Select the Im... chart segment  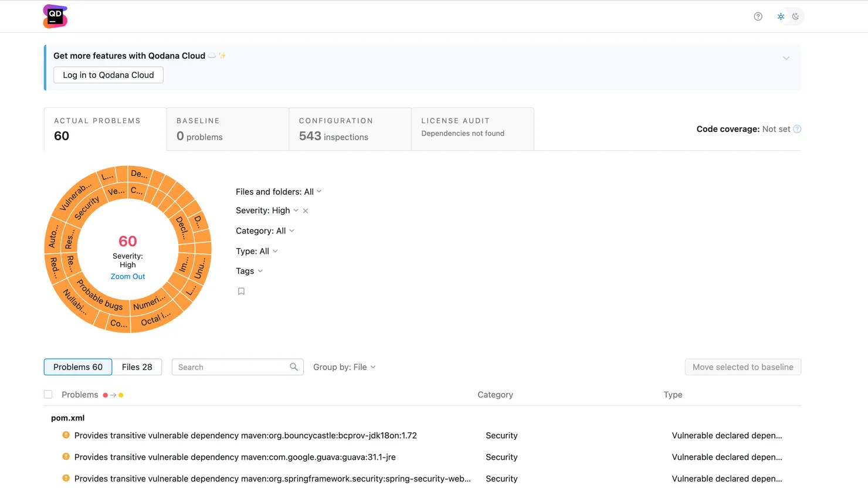(184, 265)
